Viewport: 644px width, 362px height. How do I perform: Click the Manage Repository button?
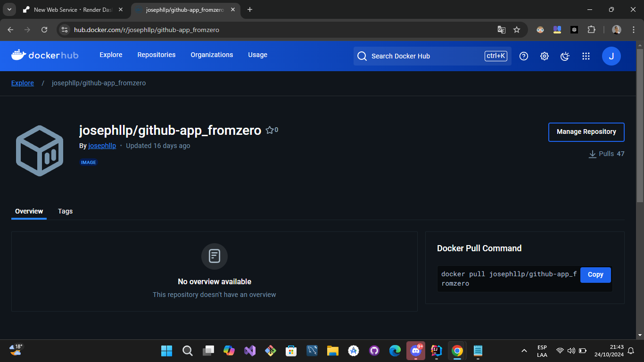[x=586, y=132]
